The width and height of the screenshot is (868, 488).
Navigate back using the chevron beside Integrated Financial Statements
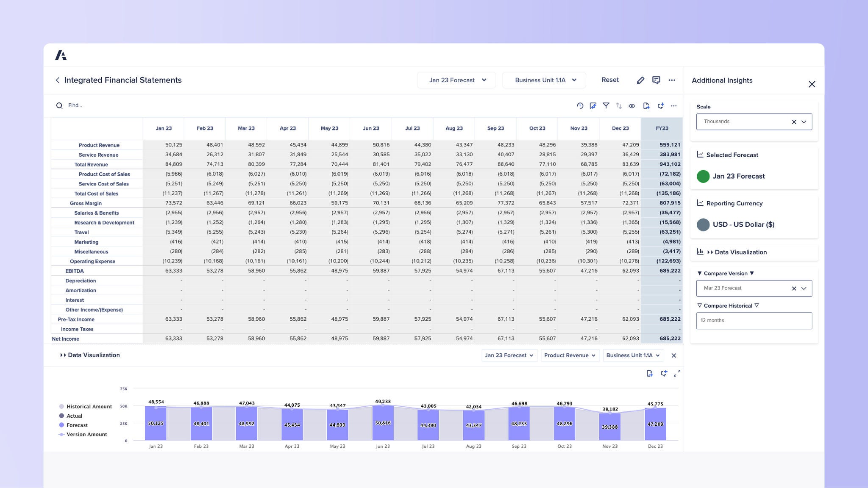pyautogui.click(x=58, y=80)
